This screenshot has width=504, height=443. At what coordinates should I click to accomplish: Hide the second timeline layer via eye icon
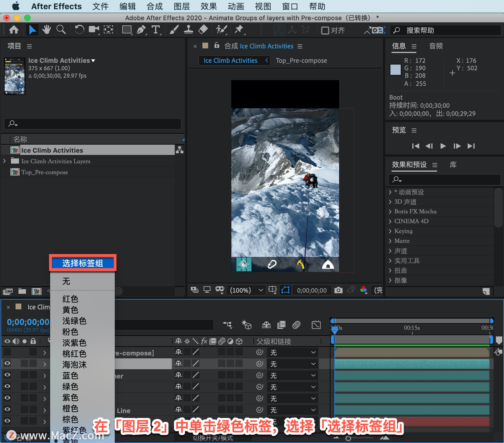point(7,363)
